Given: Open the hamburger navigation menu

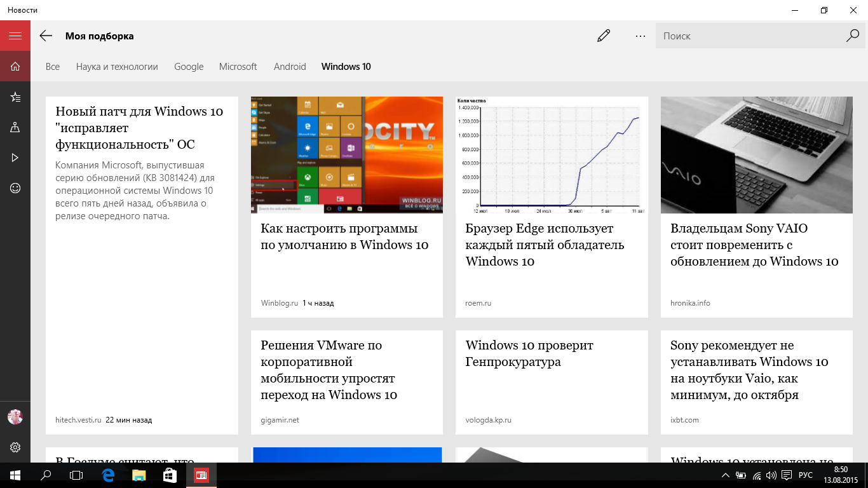Looking at the screenshot, I should tap(15, 36).
